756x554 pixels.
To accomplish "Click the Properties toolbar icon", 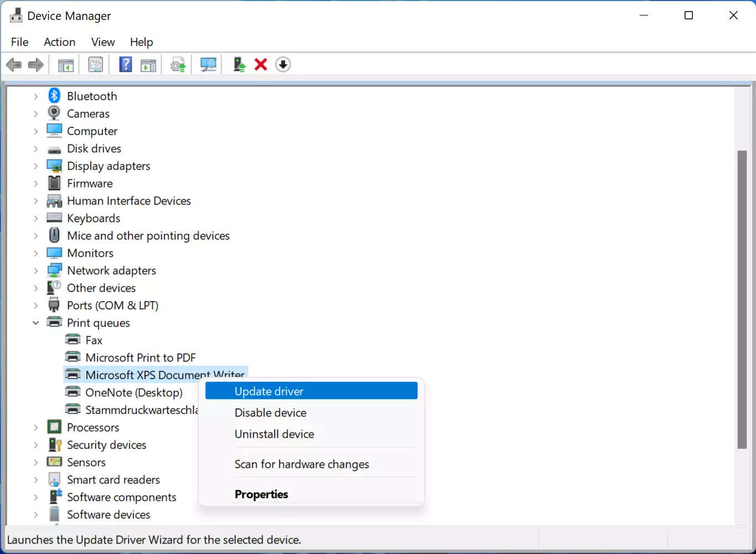I will click(x=95, y=65).
